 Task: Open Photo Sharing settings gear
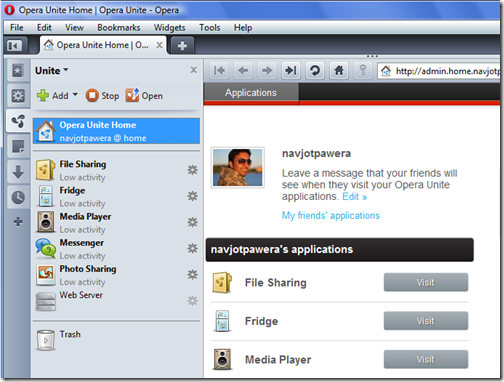pyautogui.click(x=192, y=275)
